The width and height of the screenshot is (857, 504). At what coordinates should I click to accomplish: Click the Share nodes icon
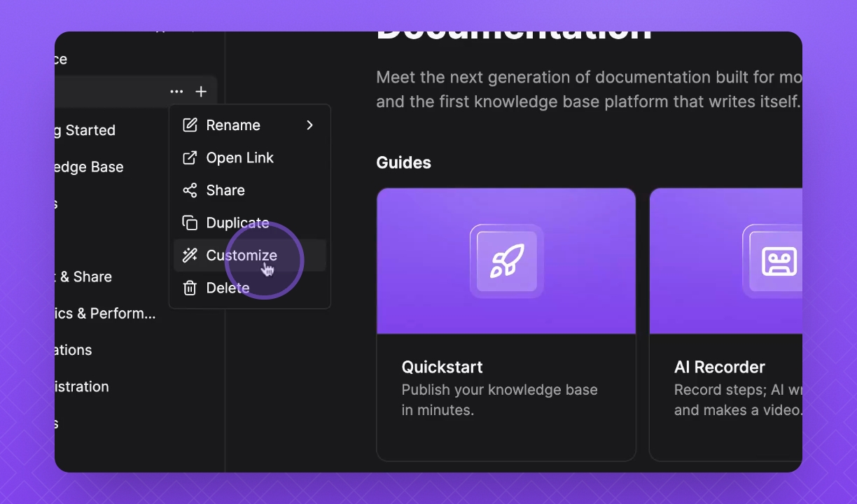point(190,190)
